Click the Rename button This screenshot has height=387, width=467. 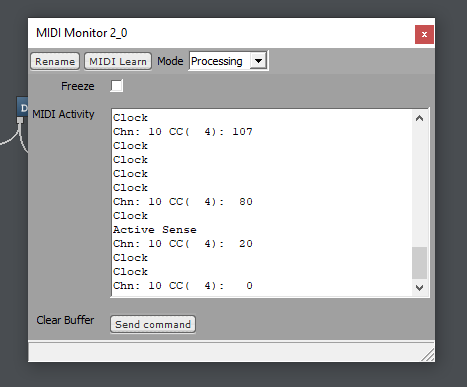[55, 62]
